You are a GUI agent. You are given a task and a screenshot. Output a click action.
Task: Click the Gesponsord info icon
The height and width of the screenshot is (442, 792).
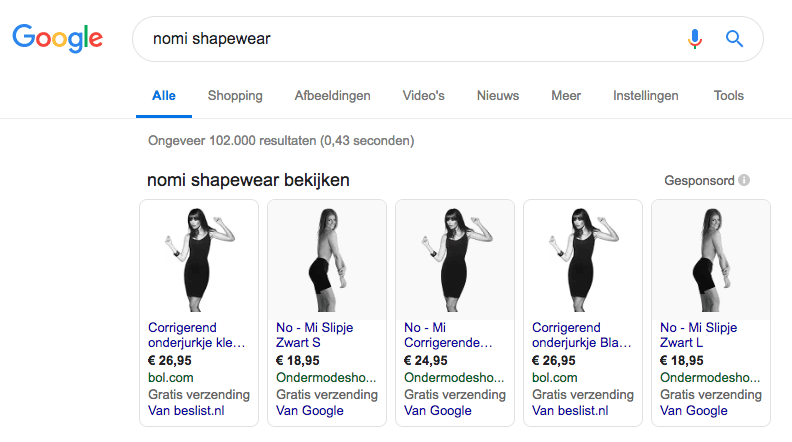(x=744, y=181)
